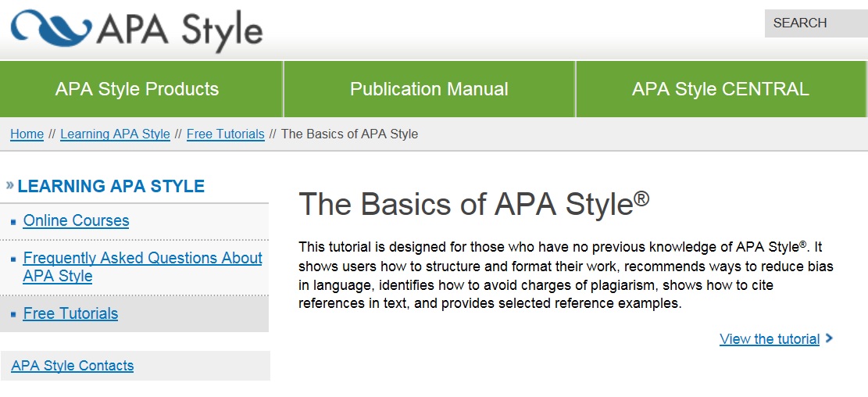Screen dimensions: 868x397
Task: Open Frequently Asked Questions About APA Style
Action: pyautogui.click(x=142, y=267)
